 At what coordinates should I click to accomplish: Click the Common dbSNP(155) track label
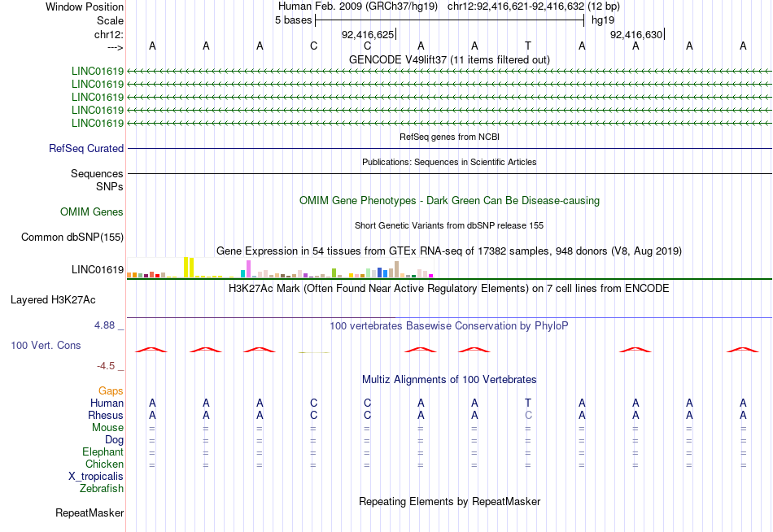(x=72, y=238)
